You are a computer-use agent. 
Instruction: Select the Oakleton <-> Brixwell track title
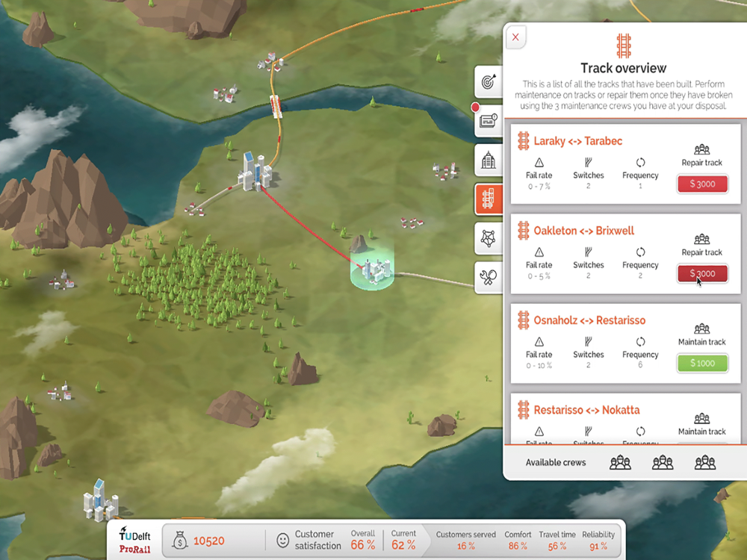[583, 231]
